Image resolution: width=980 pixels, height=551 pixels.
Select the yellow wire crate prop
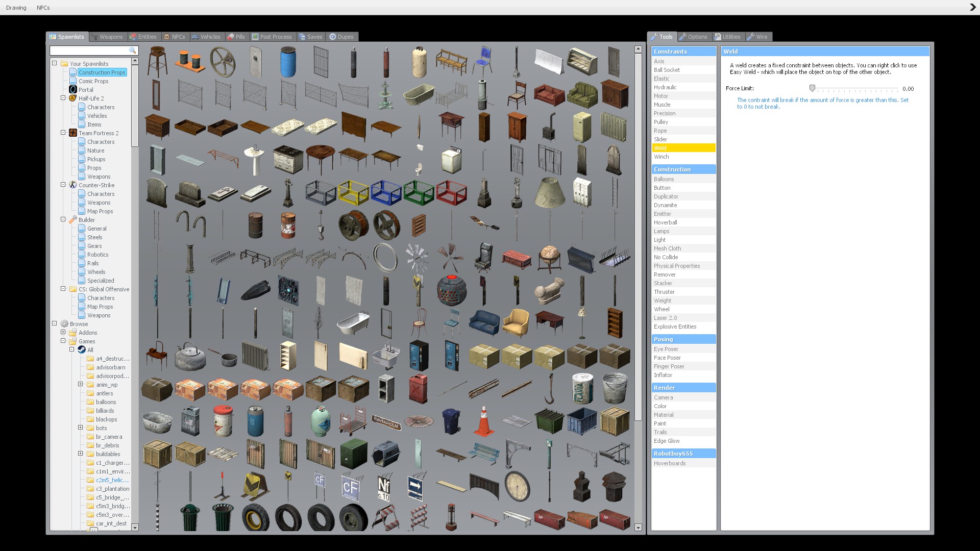[353, 192]
